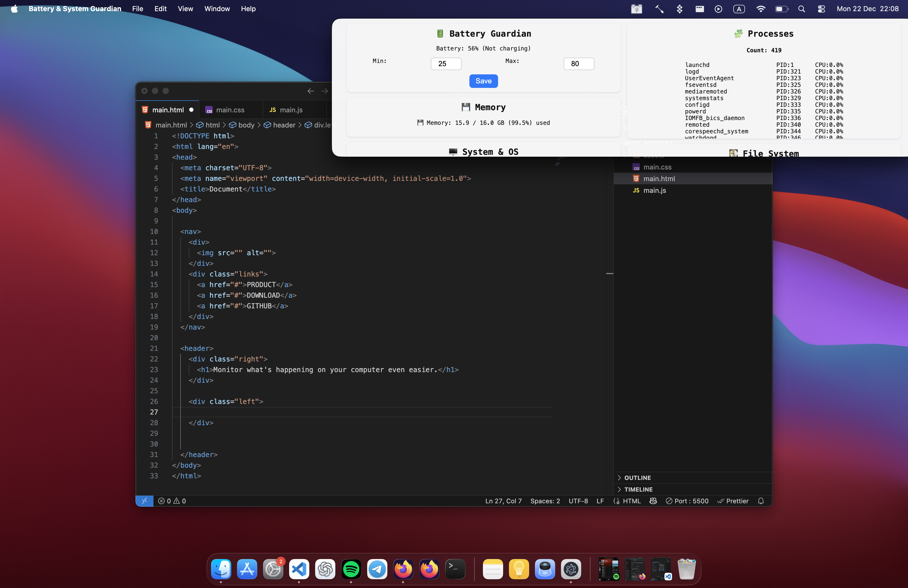The image size is (908, 588).
Task: Open errors and warnings count indicator
Action: [x=172, y=501]
